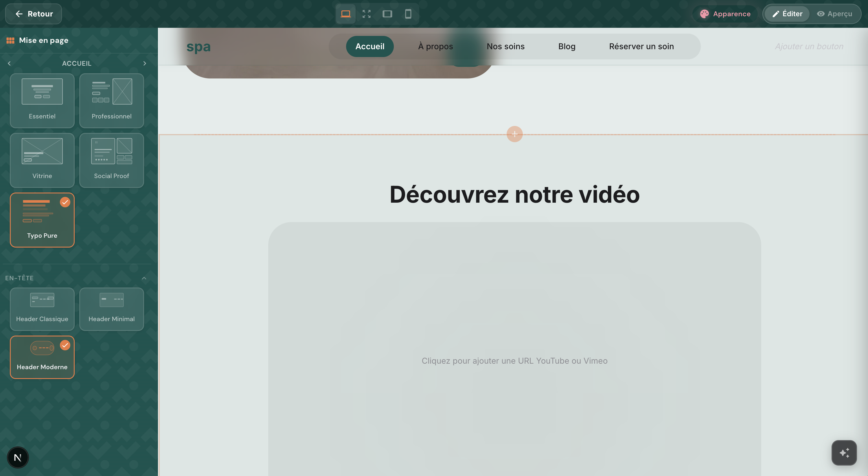
Task: Open the À propos nav item
Action: click(x=435, y=47)
